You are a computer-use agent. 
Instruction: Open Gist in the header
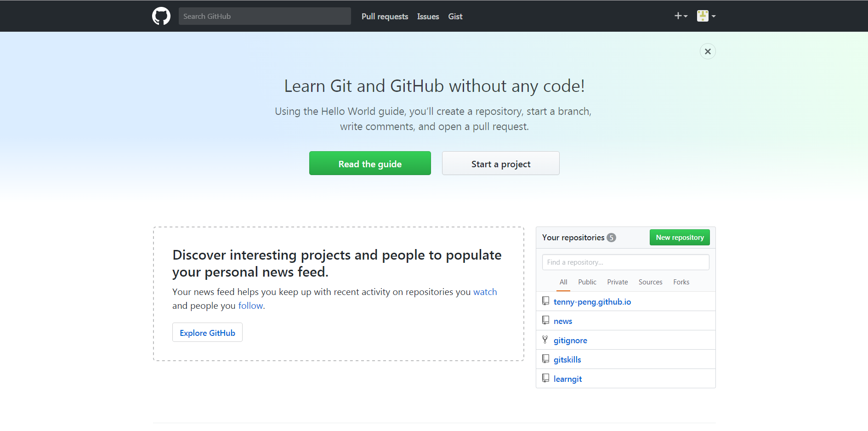(455, 17)
